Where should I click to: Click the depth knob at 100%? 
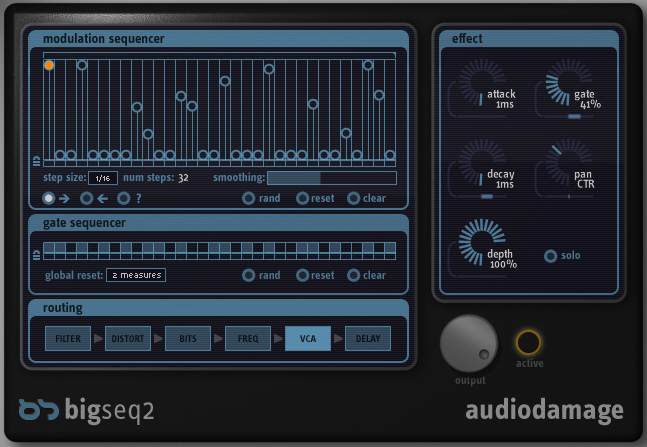[481, 242]
